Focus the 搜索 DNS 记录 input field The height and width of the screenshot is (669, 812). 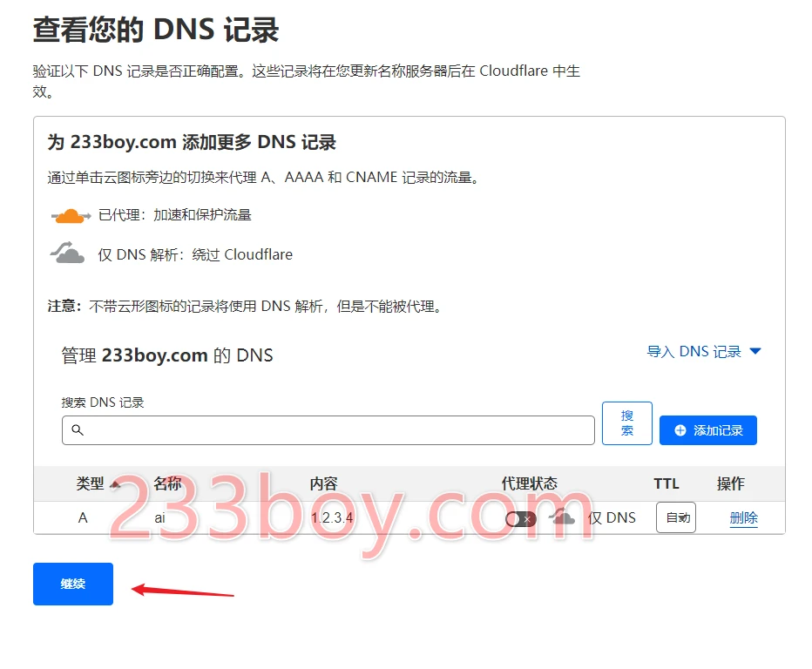point(328,430)
